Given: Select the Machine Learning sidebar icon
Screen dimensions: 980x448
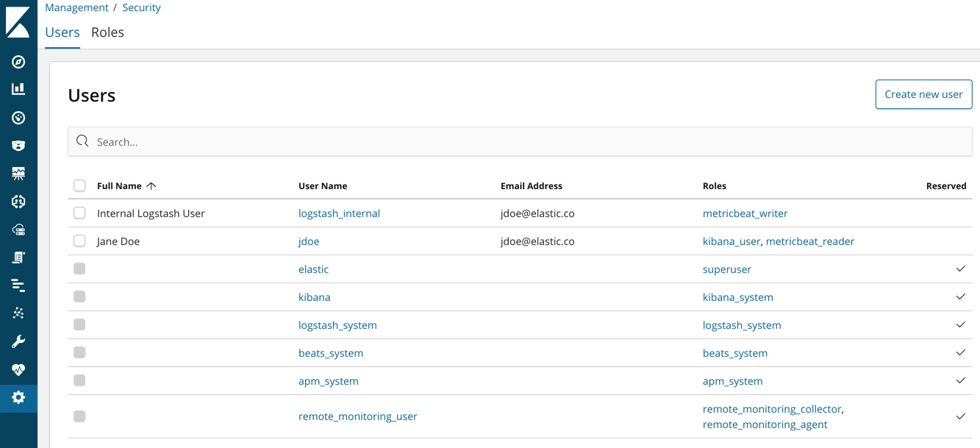Looking at the screenshot, I should click(x=19, y=313).
